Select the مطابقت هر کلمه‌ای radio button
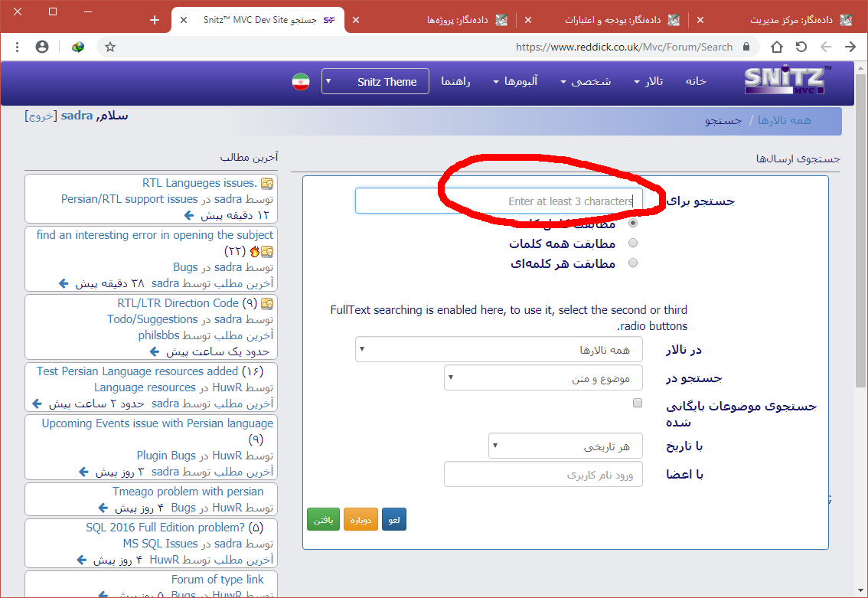 click(632, 263)
